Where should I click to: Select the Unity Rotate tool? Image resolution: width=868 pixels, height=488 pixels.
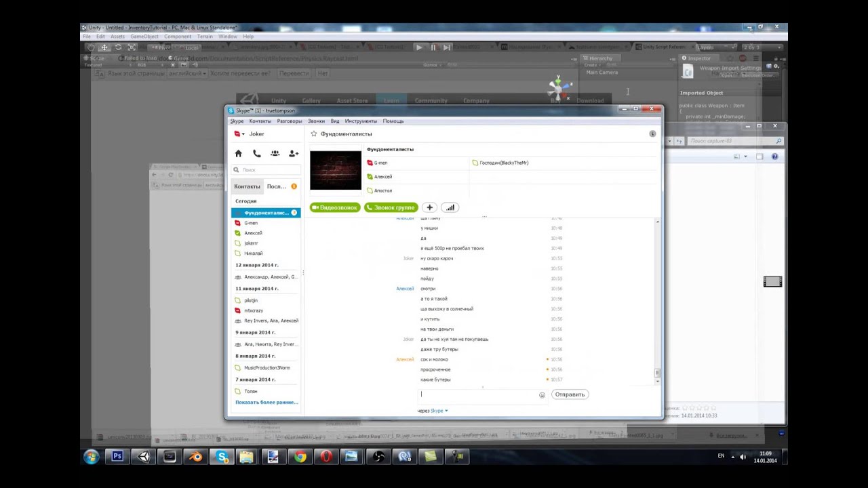tap(118, 47)
